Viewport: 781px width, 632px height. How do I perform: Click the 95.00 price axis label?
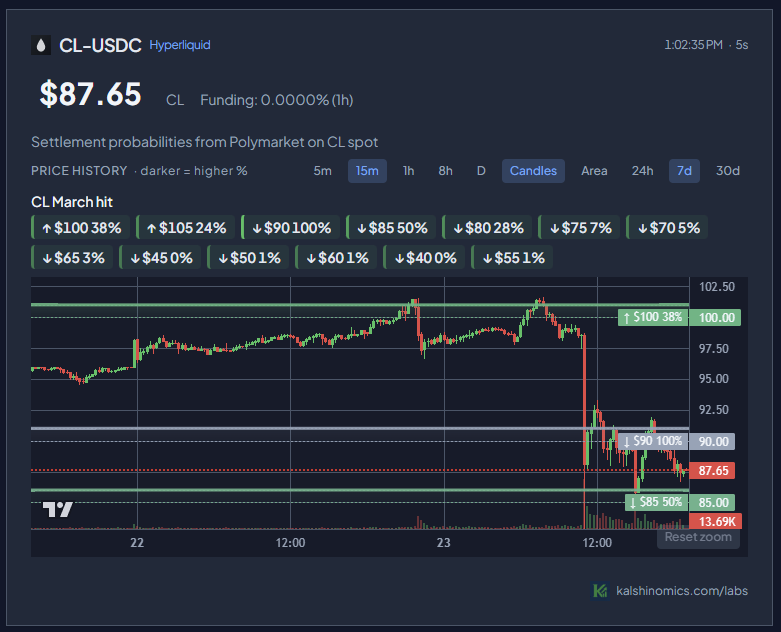point(714,379)
